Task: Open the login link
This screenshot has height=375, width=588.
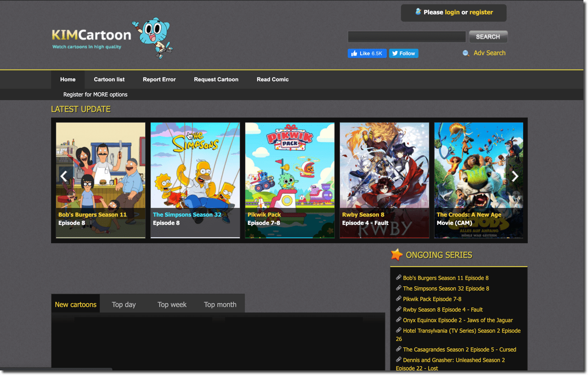Action: 452,12
